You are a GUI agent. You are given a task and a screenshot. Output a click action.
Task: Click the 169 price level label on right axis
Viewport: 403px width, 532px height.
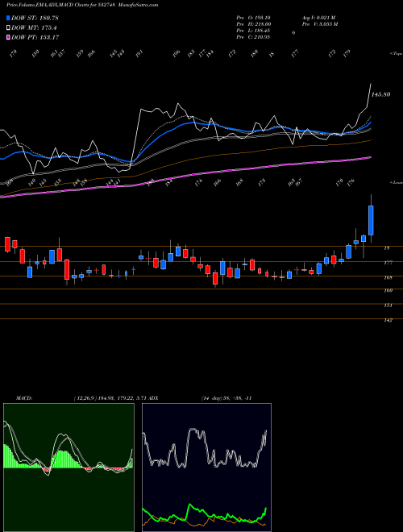tap(388, 290)
